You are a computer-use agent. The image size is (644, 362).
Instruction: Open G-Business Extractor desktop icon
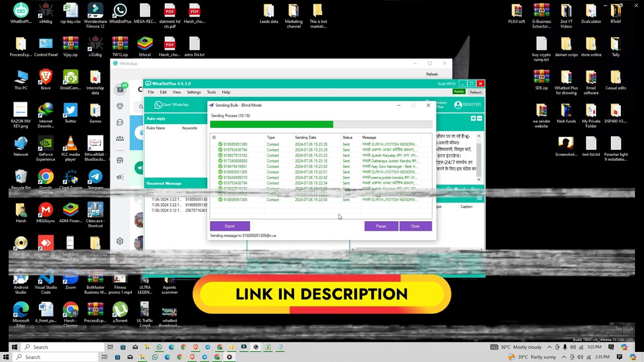point(541,16)
